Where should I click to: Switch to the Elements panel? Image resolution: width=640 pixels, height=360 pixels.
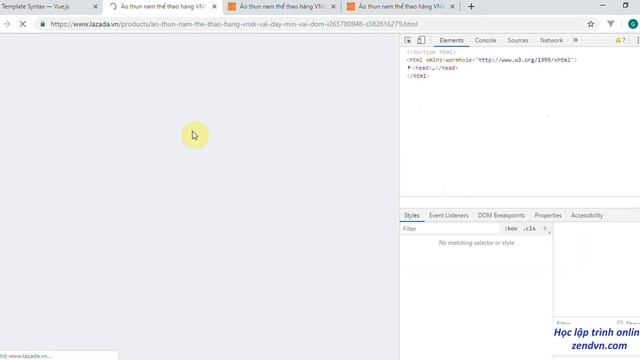[x=451, y=40]
